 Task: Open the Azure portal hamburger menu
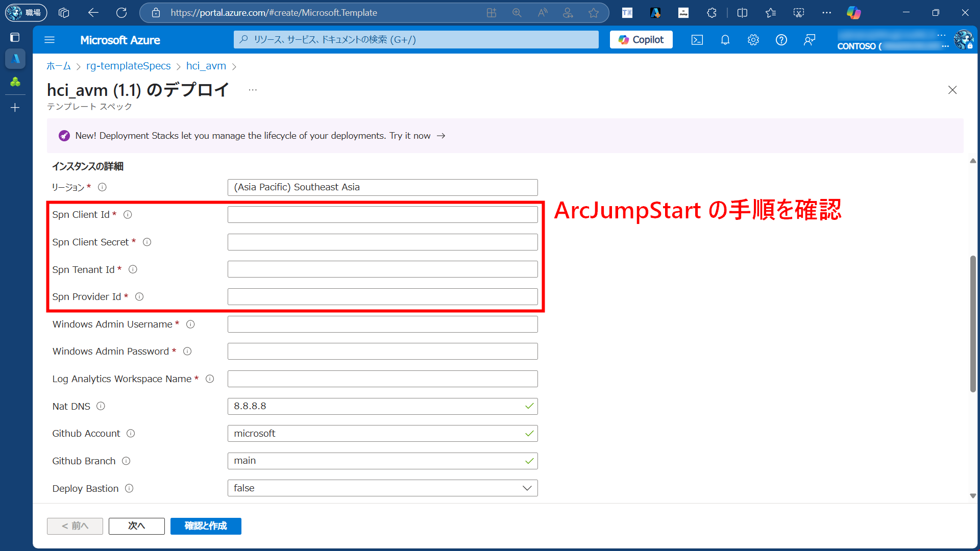coord(50,40)
